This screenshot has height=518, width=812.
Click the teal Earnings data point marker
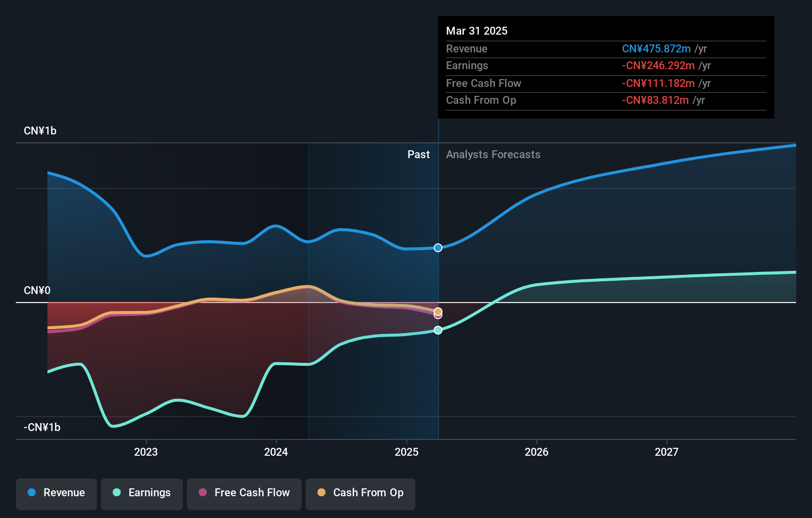pos(438,330)
